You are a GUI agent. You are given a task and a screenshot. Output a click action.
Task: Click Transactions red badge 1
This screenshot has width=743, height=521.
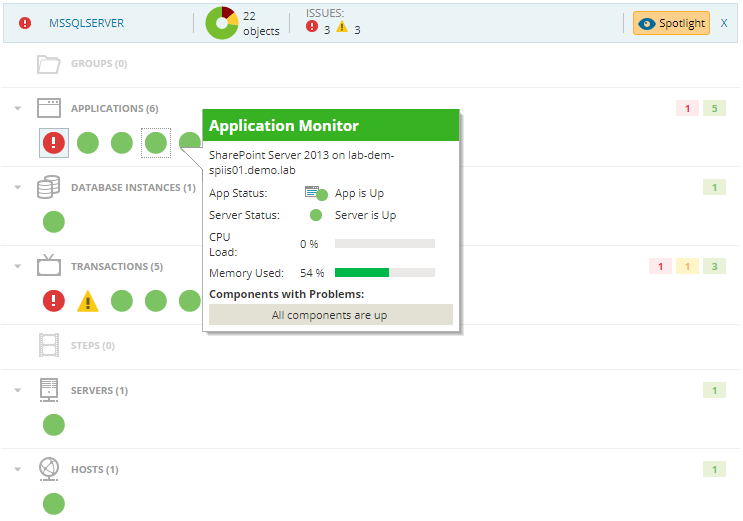click(x=660, y=266)
